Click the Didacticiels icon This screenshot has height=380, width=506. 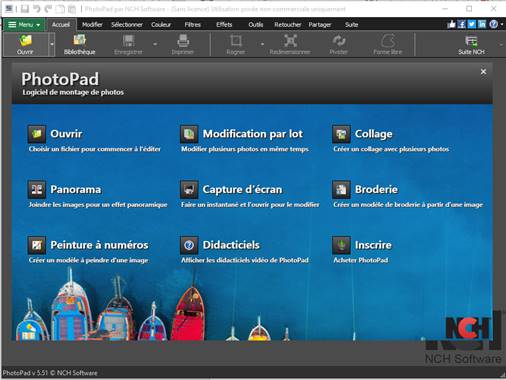[189, 245]
